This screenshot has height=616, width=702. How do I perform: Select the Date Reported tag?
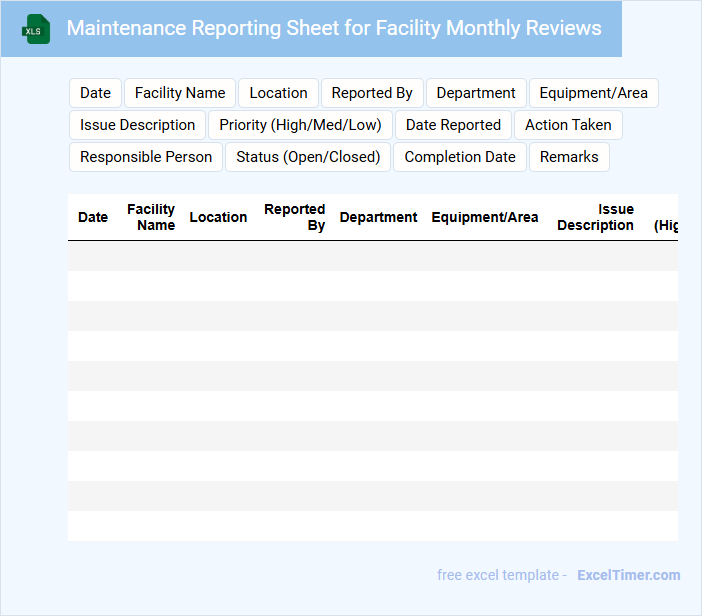coord(453,125)
